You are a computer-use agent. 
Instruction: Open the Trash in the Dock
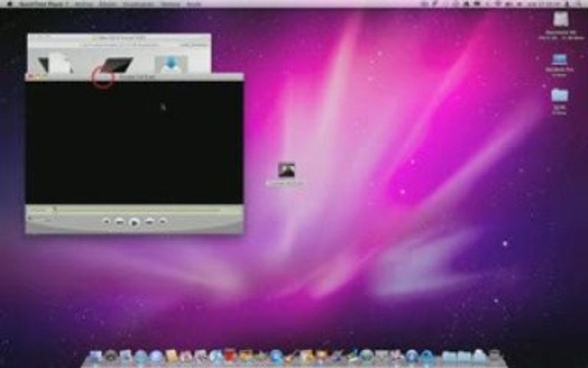point(495,356)
